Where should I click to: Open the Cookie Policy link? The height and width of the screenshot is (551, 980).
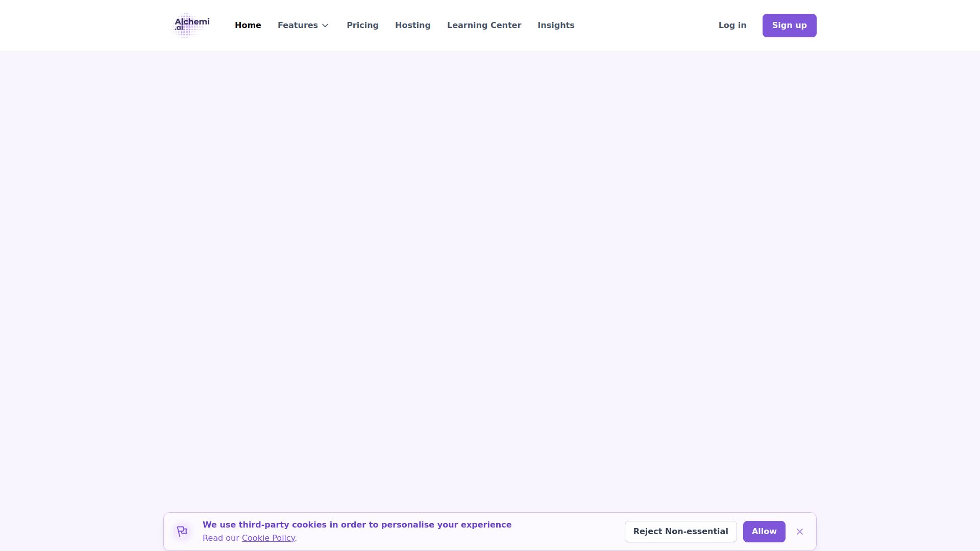coord(268,538)
